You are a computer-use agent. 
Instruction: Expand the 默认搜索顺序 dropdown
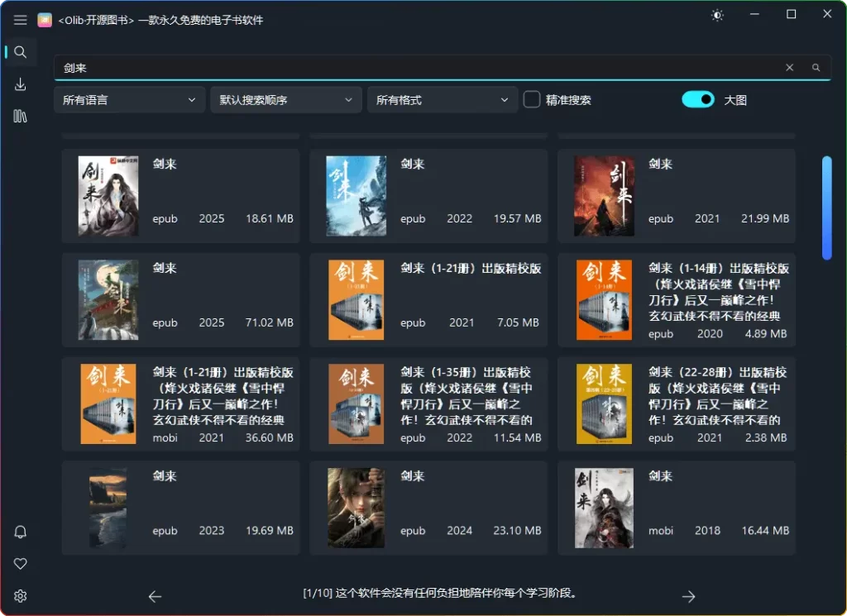(285, 100)
